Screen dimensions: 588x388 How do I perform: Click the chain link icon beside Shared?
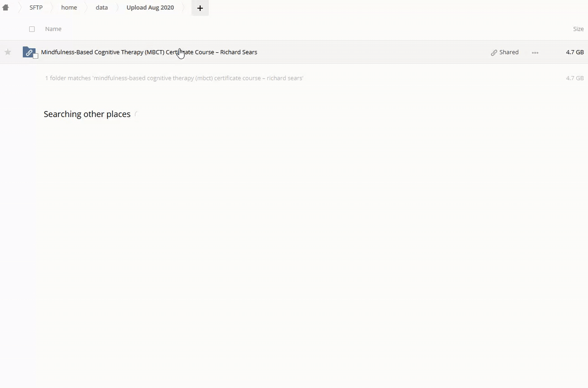coord(494,53)
